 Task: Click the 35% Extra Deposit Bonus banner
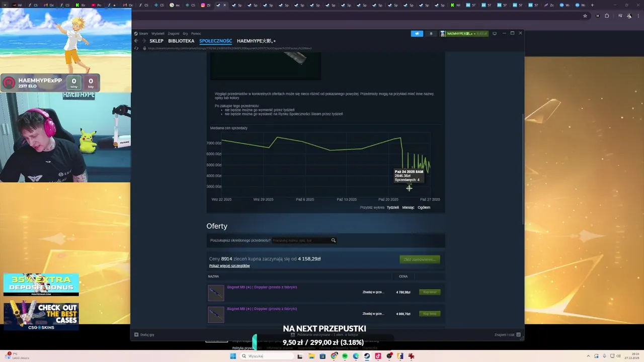[x=41, y=285]
